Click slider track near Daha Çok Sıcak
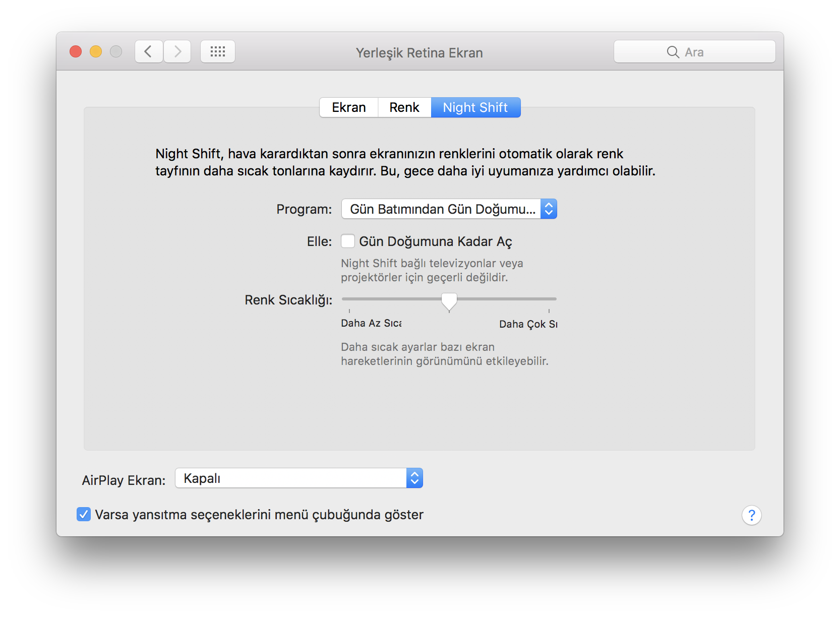This screenshot has width=840, height=617. pos(539,299)
